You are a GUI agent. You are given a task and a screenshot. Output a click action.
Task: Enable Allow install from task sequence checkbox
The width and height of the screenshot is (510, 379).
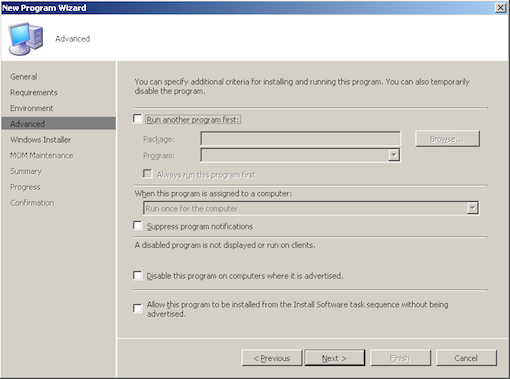pyautogui.click(x=137, y=308)
